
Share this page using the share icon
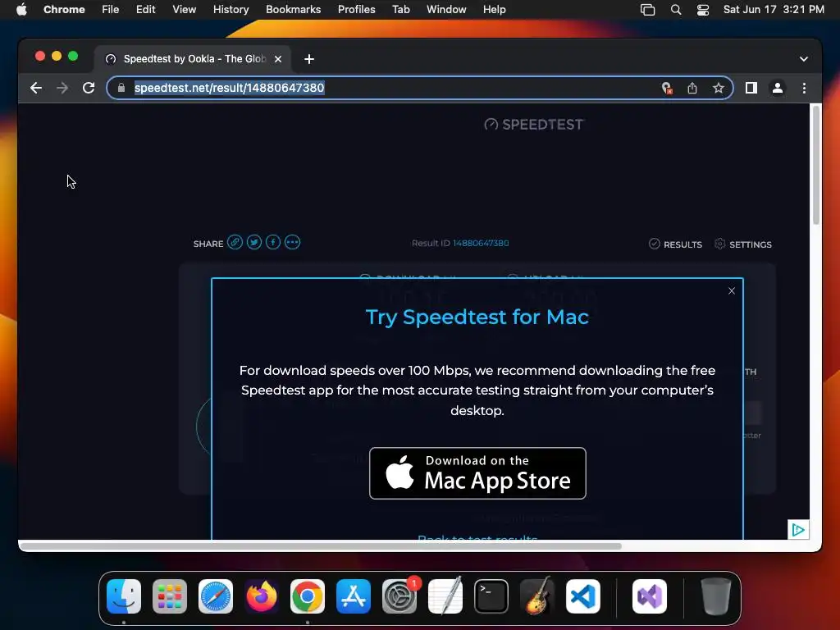pos(692,88)
